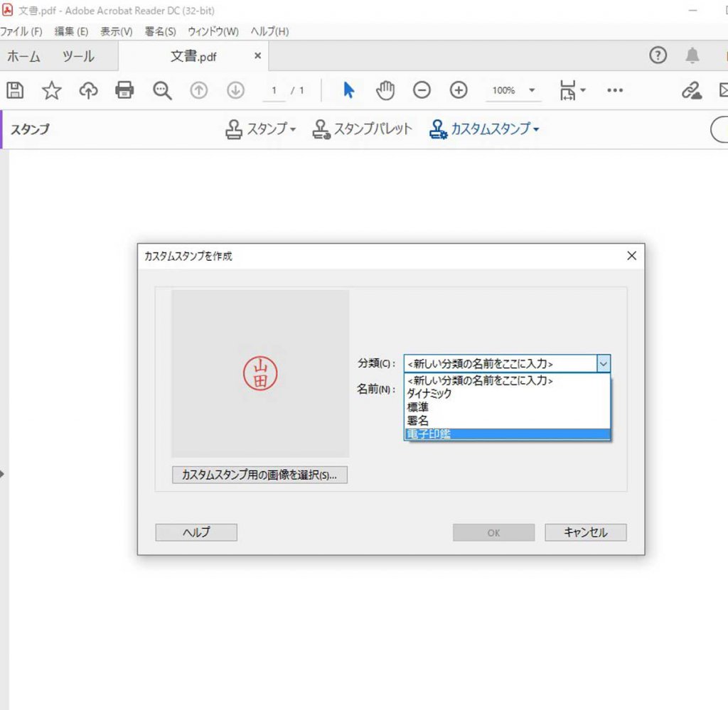Switch to the ツール tab
Image resolution: width=728 pixels, height=710 pixels.
[x=78, y=57]
